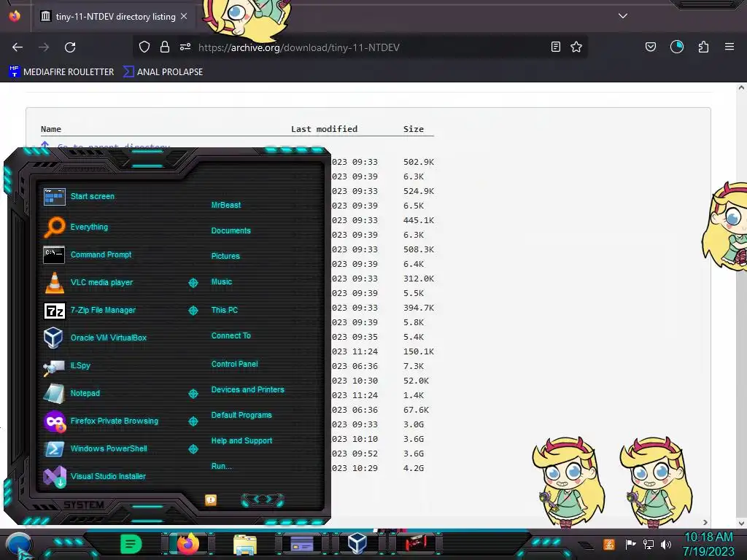Open Default Programs

[241, 415]
